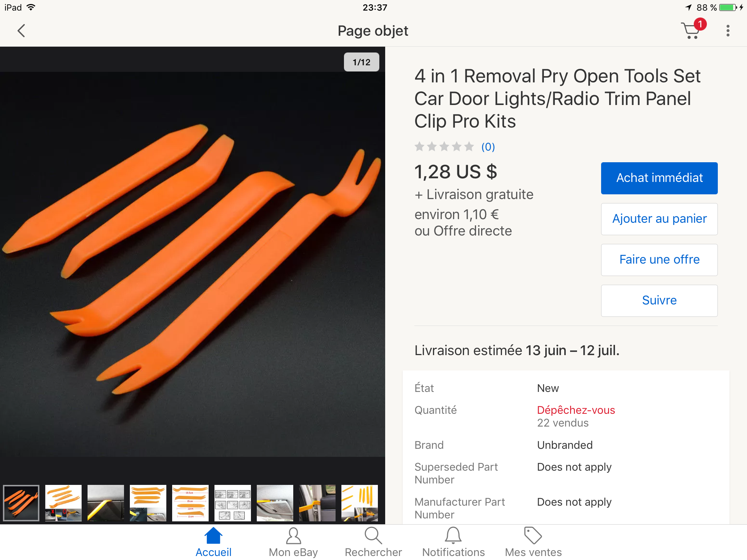
Task: Tap the Suivre button
Action: pyautogui.click(x=659, y=301)
